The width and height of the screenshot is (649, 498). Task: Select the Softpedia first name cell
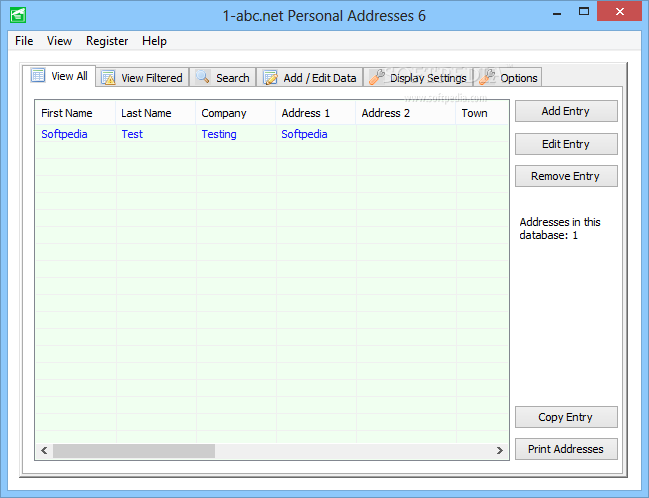76,134
